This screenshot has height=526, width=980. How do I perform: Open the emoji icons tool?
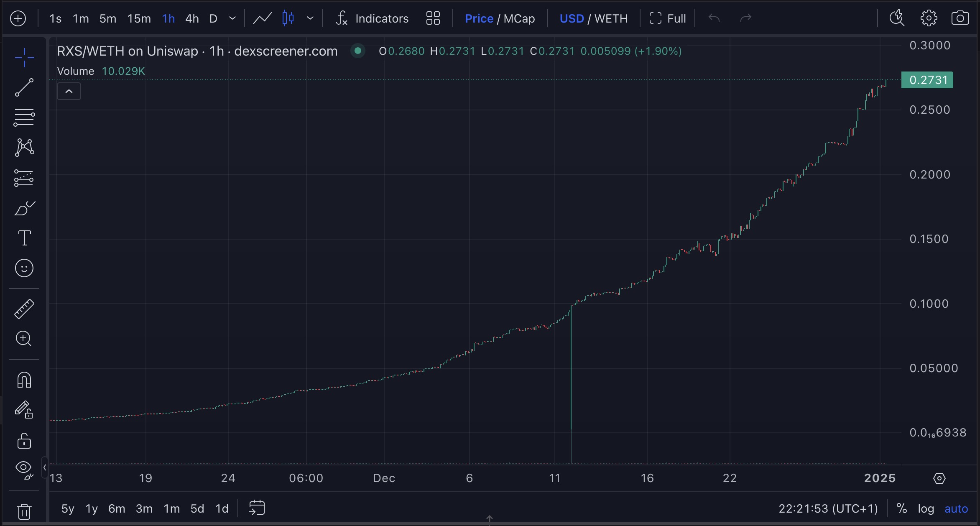[24, 268]
